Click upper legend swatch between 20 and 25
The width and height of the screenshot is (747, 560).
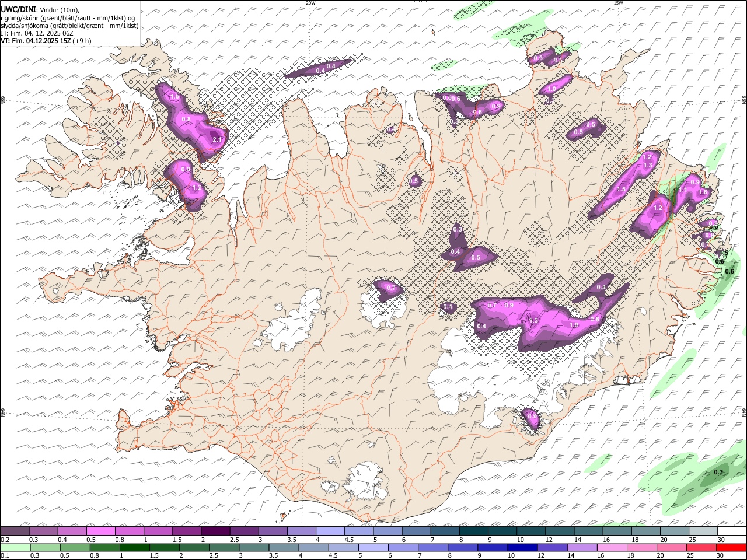[x=674, y=531]
